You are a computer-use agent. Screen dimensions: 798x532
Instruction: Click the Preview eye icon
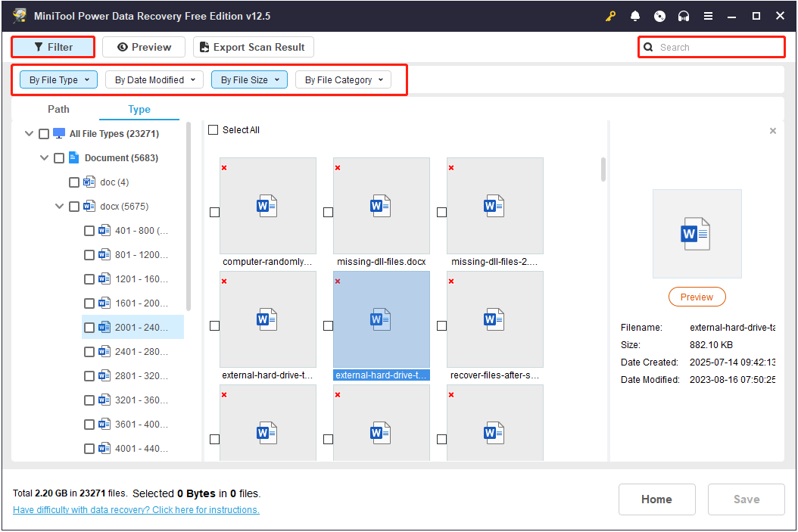pyautogui.click(x=123, y=47)
